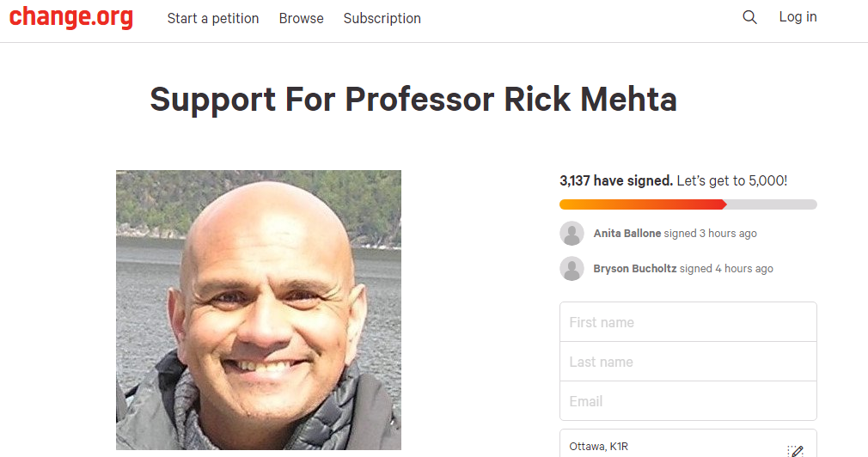The height and width of the screenshot is (457, 868).
Task: Open the Subscription menu item
Action: click(x=382, y=18)
